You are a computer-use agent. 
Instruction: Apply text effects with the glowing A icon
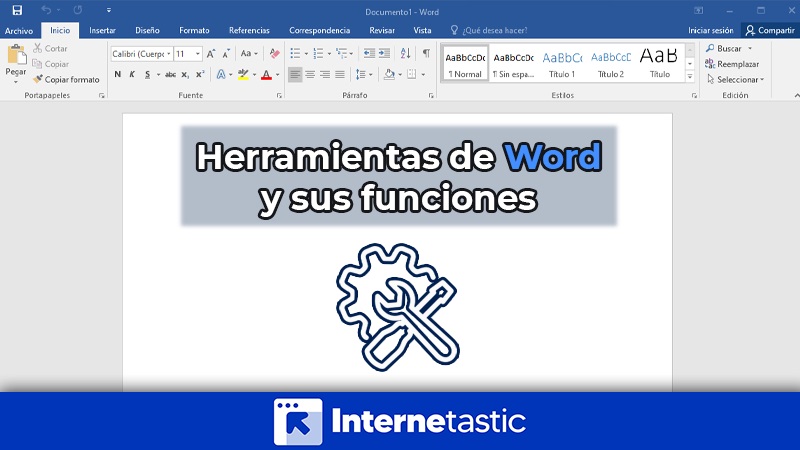click(x=221, y=74)
